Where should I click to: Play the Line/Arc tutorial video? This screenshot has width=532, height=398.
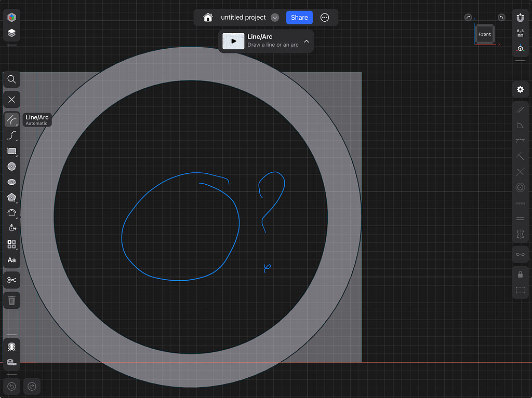(x=233, y=41)
